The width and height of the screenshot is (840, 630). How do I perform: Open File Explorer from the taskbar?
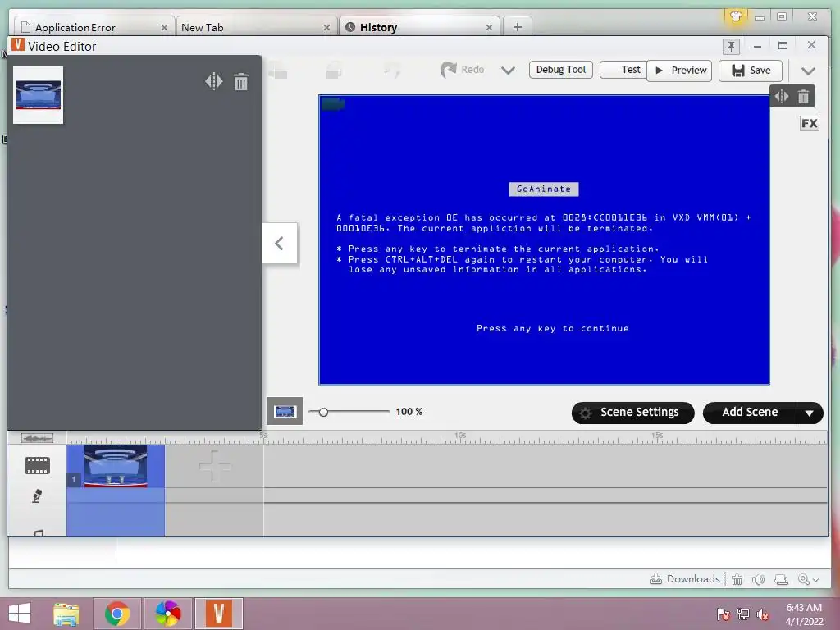point(66,614)
